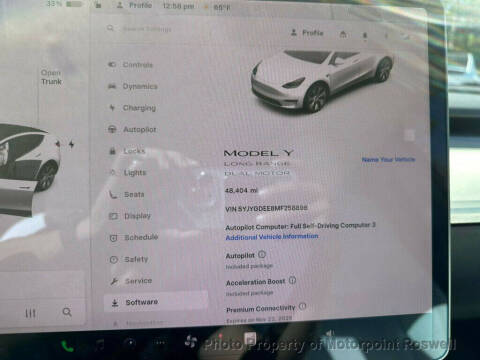This screenshot has height=360, width=480.
Task: Tap the 48,404 mi odometer reading
Action: coord(241,190)
